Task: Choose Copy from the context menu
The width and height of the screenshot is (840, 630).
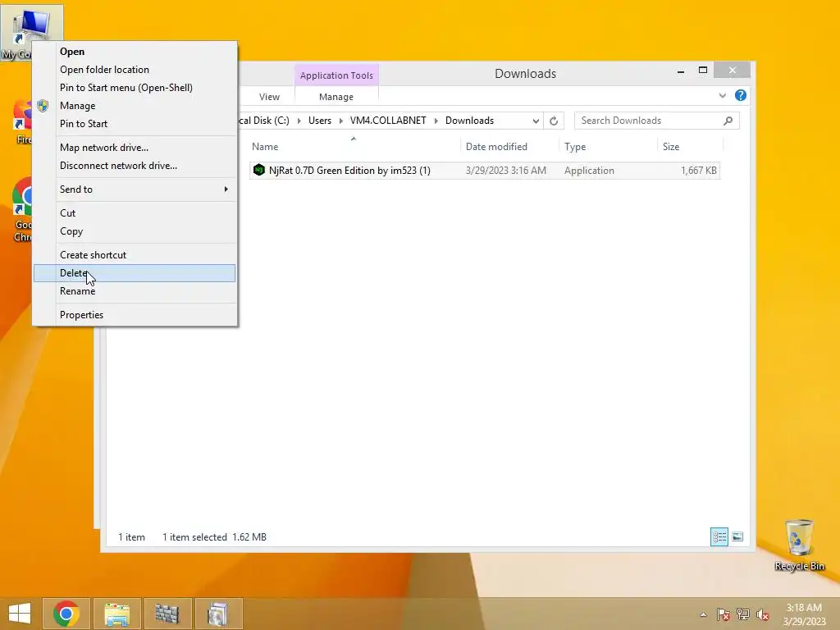Action: point(135,231)
